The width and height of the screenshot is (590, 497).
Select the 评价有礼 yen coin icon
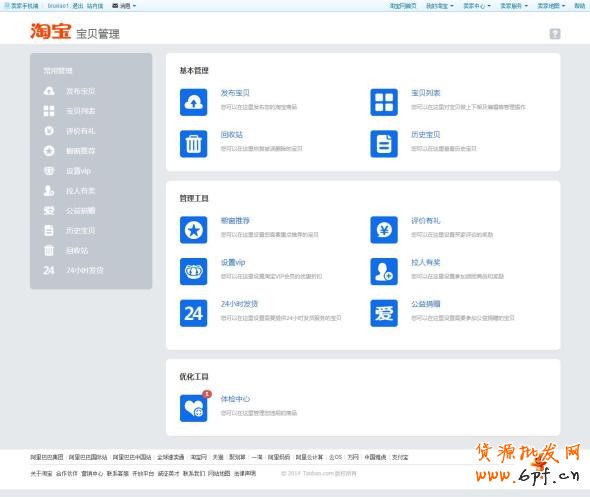pyautogui.click(x=384, y=230)
